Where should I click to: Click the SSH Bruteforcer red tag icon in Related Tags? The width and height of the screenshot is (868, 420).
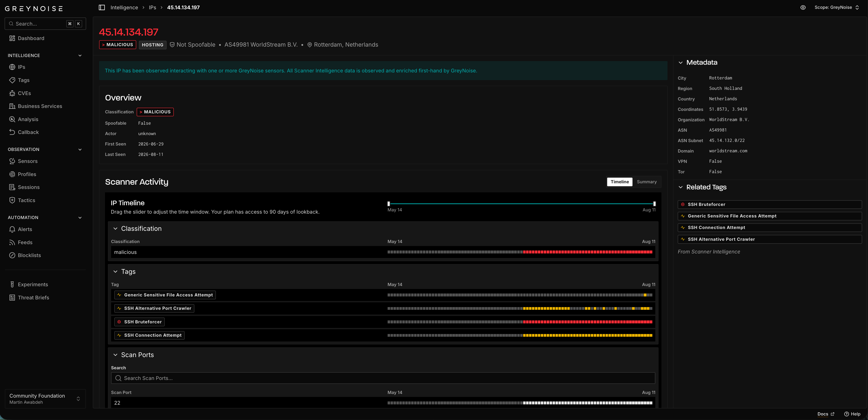(x=683, y=204)
